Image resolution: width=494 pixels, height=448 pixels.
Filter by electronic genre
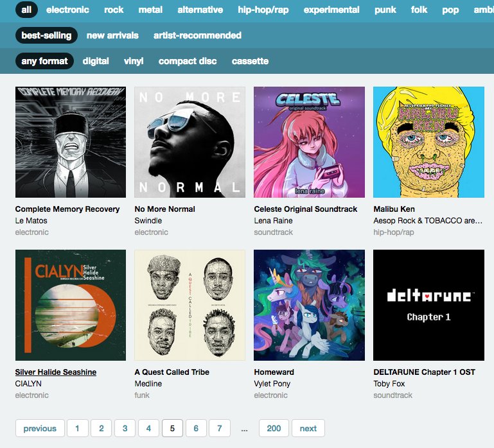(x=67, y=10)
